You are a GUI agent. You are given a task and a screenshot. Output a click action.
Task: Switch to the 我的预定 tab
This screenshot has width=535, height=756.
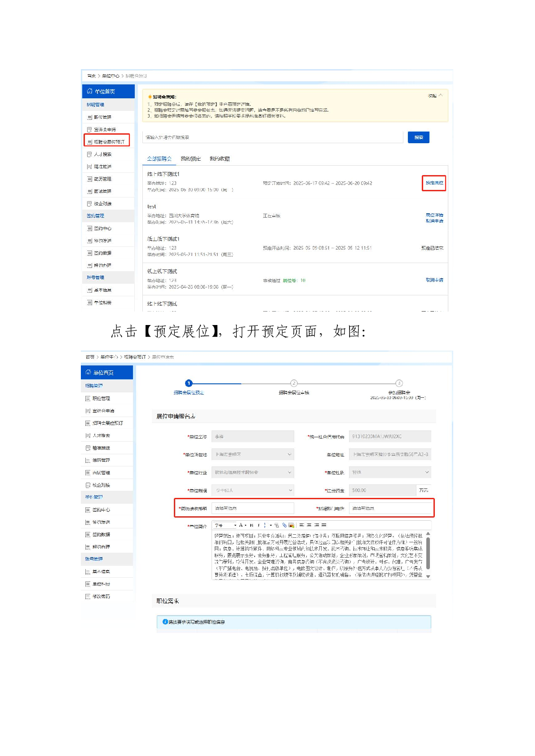(190, 158)
